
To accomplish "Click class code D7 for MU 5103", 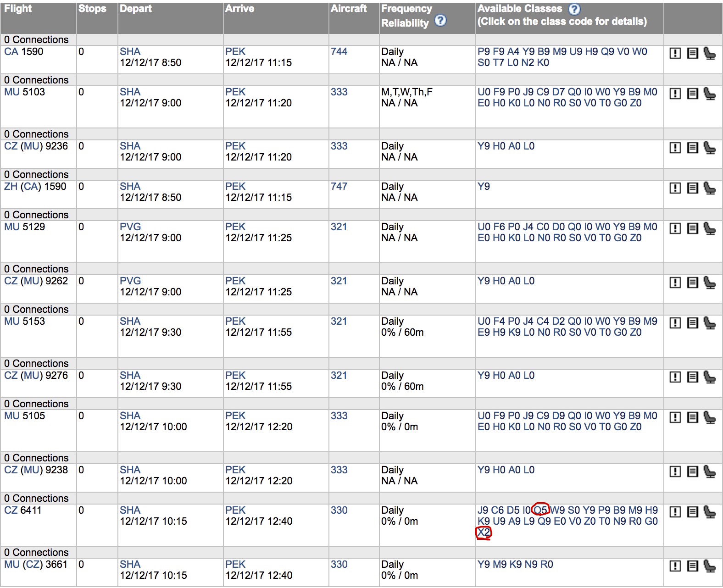I will click(x=558, y=92).
